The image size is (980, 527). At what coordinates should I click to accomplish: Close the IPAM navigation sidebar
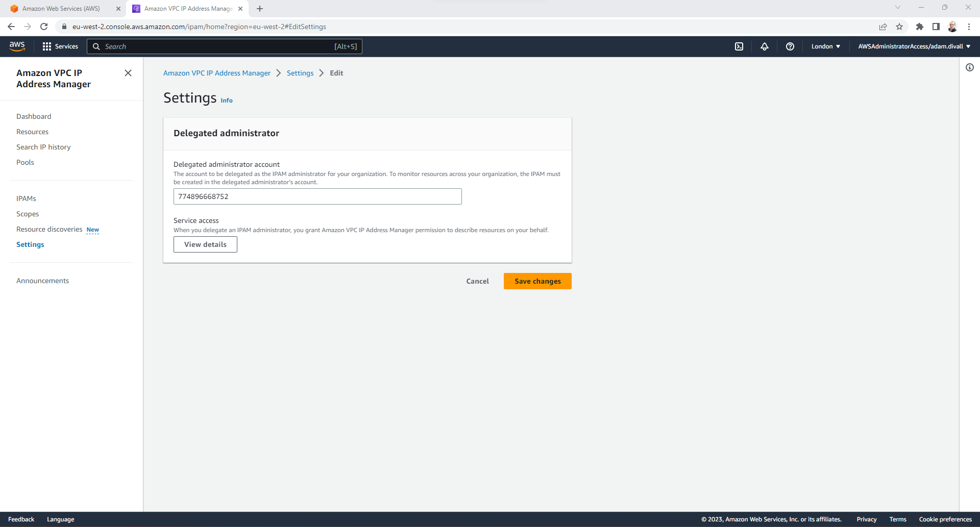point(128,73)
